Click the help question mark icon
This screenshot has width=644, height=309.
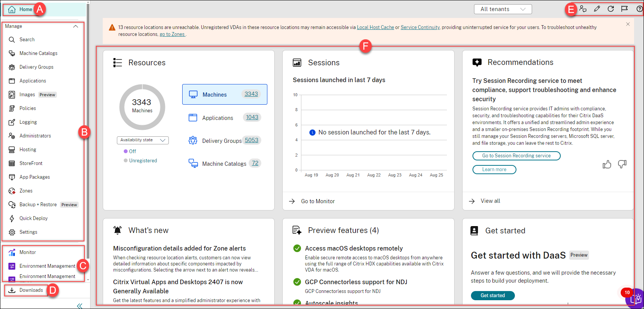pyautogui.click(x=639, y=9)
